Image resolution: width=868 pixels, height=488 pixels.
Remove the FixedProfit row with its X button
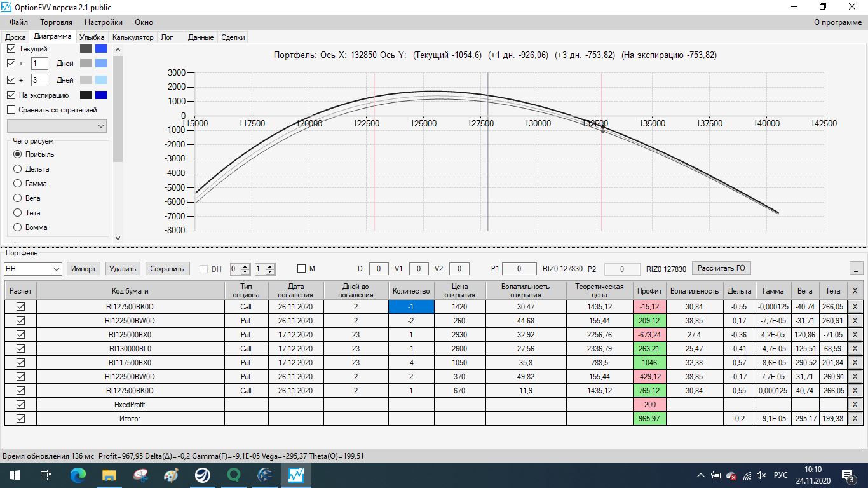click(x=855, y=405)
